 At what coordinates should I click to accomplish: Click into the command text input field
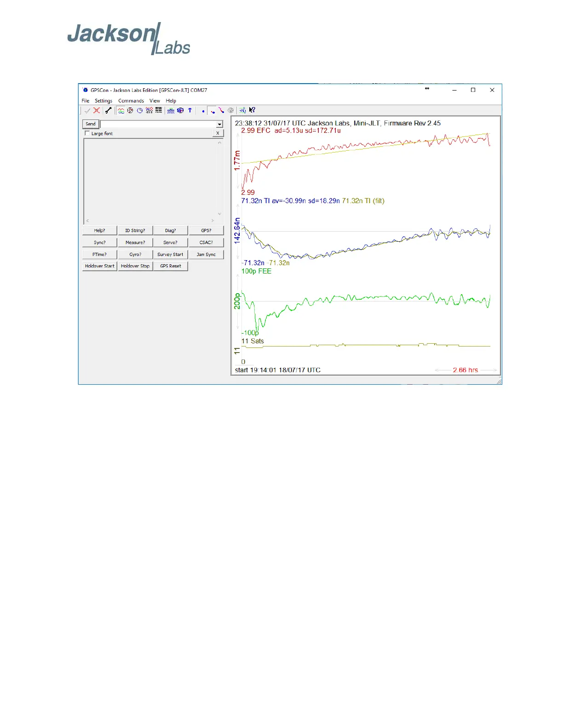point(158,124)
